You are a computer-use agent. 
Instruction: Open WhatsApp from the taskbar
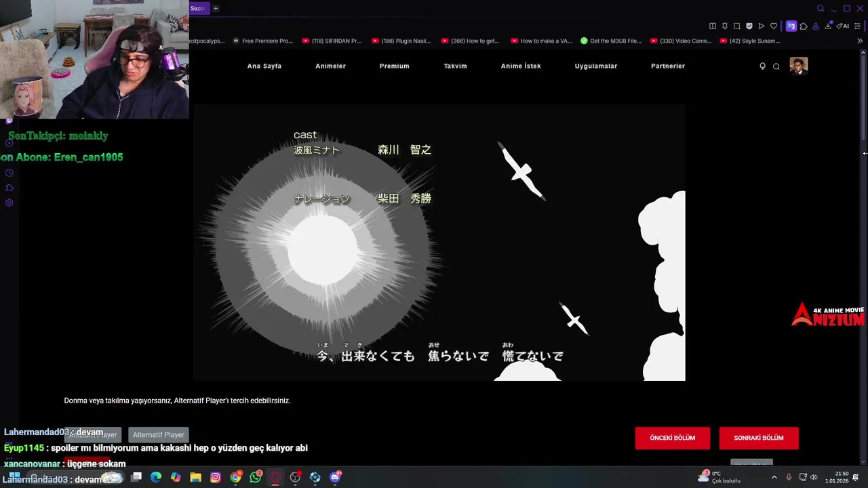point(256,477)
